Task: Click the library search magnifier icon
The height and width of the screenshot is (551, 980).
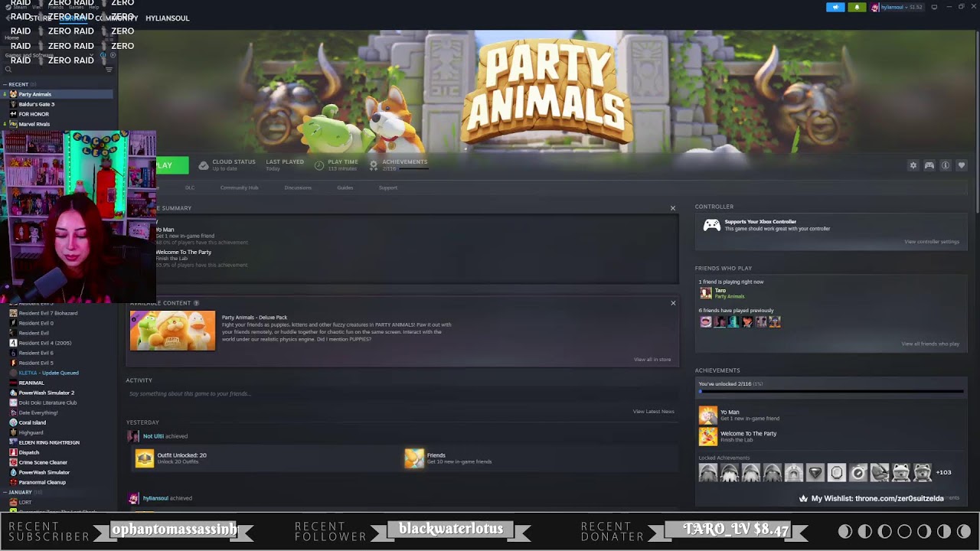Action: click(8, 70)
